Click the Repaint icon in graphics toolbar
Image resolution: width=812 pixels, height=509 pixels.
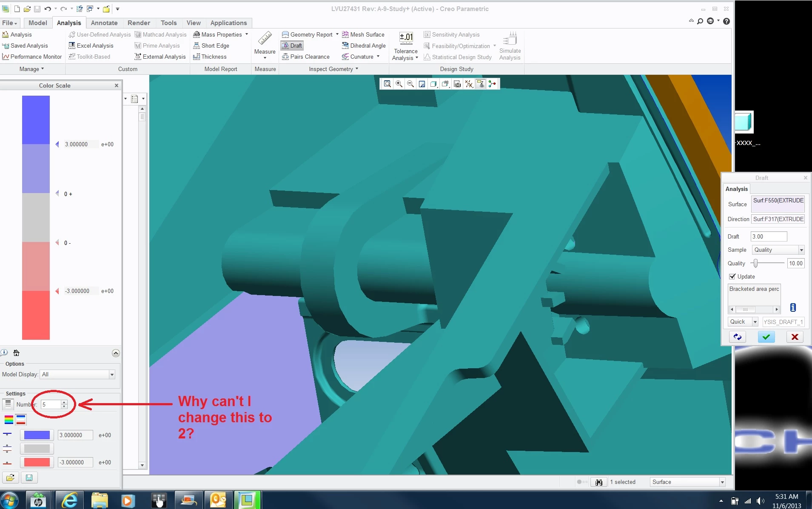[x=422, y=84]
